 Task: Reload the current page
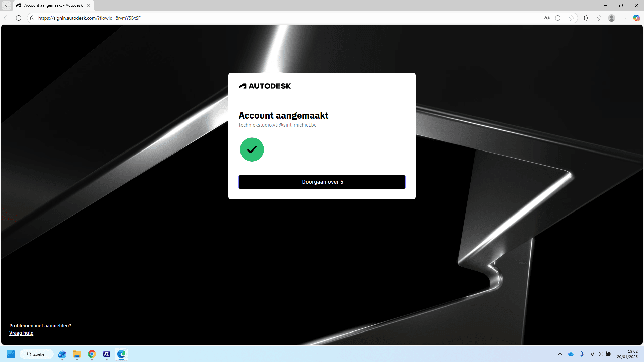tap(19, 18)
